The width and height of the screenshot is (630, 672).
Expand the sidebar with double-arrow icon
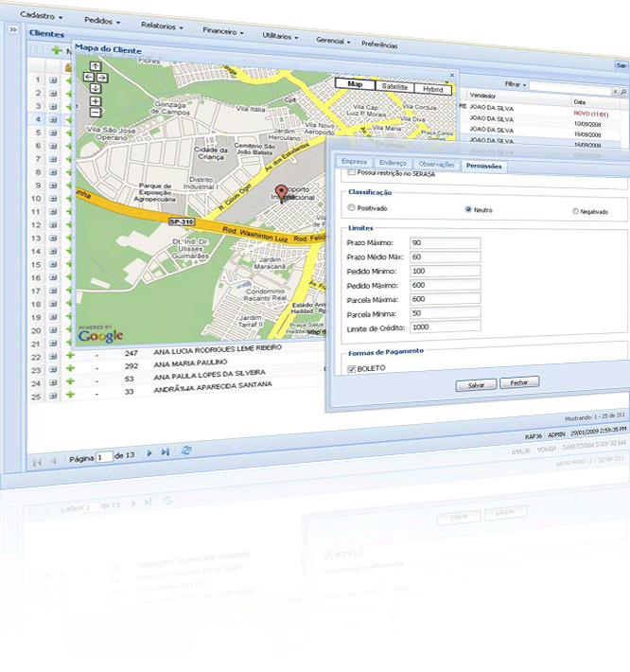click(x=12, y=29)
